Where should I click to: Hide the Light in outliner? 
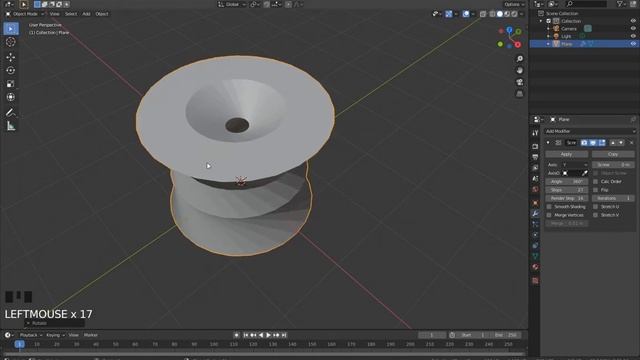click(633, 36)
